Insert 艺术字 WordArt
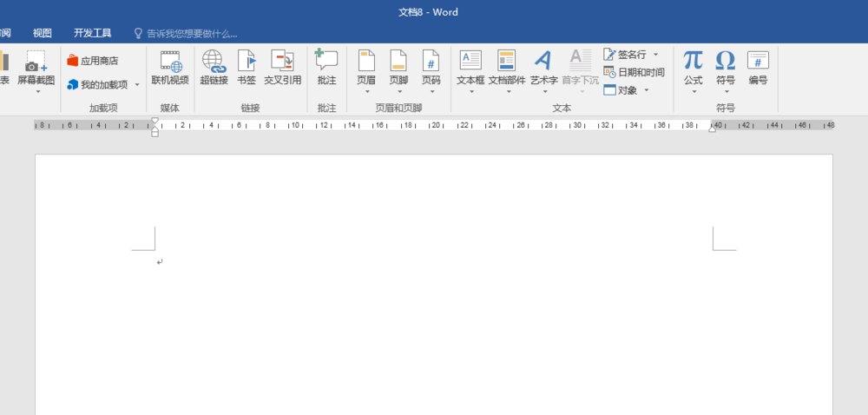868x415 pixels. click(x=544, y=69)
